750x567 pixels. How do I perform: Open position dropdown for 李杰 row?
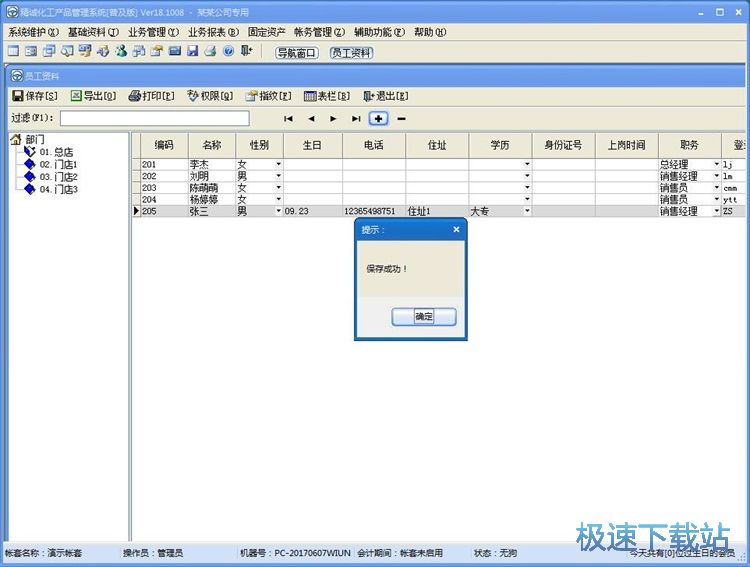716,164
